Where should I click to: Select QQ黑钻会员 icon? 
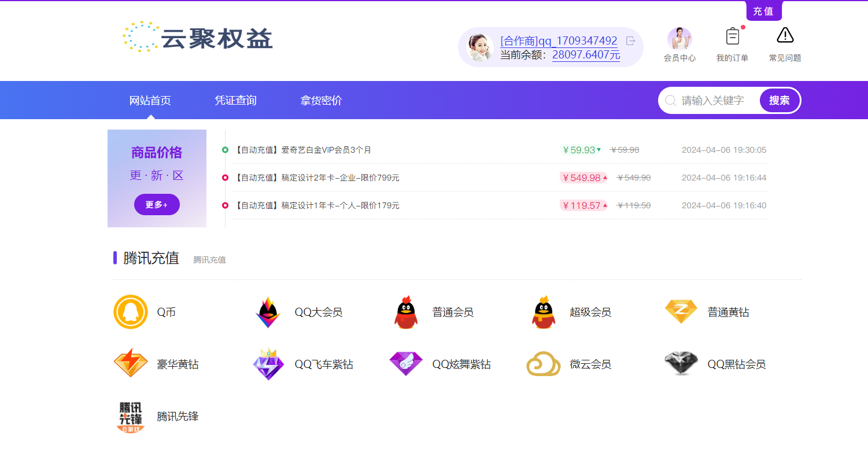click(681, 364)
